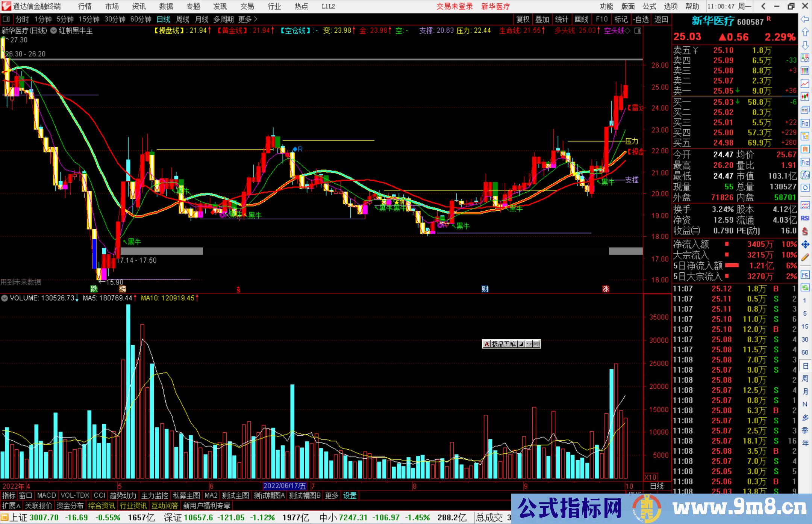Select the pencil drawing tool icon
The width and height of the screenshot is (812, 524).
(805, 257)
